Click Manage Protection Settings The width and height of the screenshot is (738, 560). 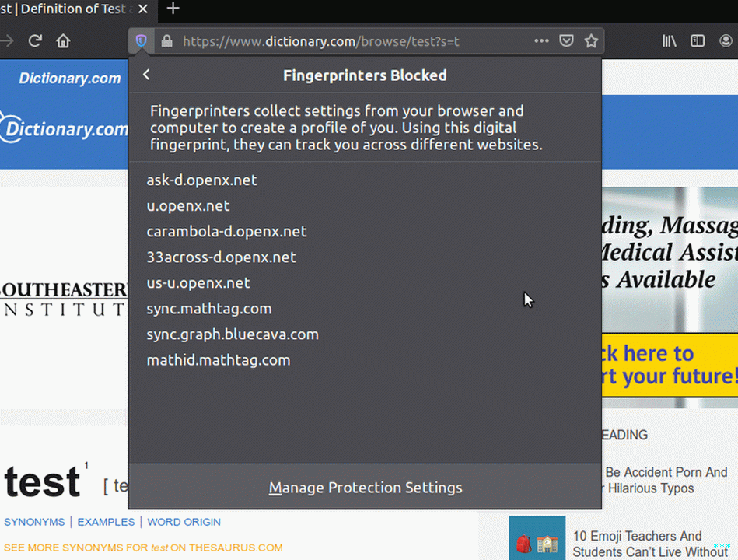pos(365,488)
